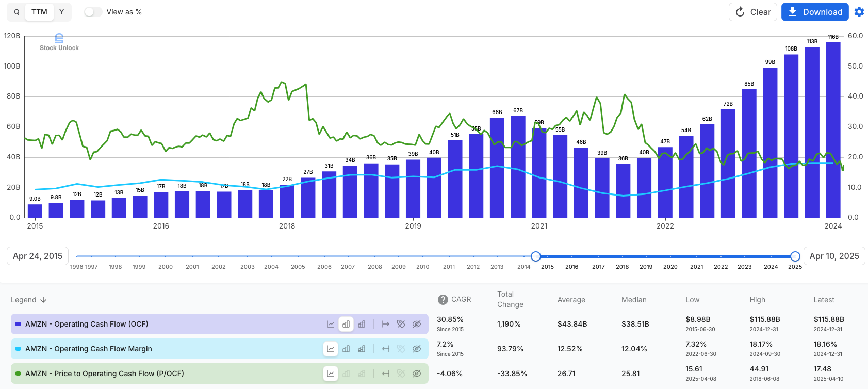Click the 17.48 latest P/OCF value
Viewport: 868px width, 389px height.
(822, 369)
